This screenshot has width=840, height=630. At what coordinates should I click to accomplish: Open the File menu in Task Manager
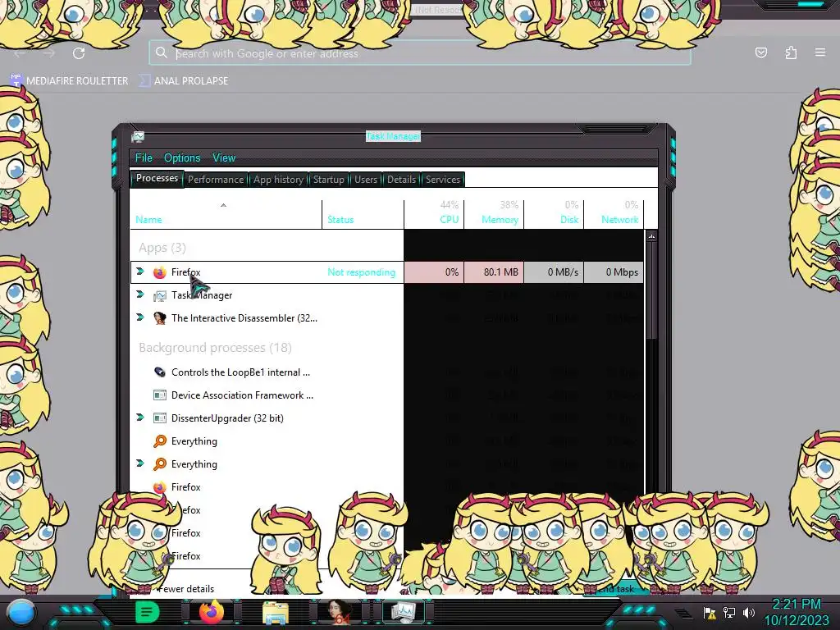143,158
